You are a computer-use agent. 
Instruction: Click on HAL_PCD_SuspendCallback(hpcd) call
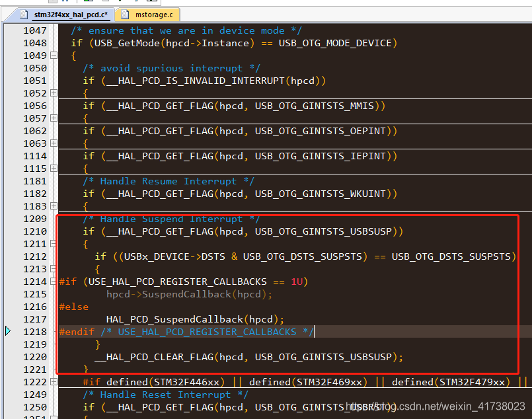[195, 320]
